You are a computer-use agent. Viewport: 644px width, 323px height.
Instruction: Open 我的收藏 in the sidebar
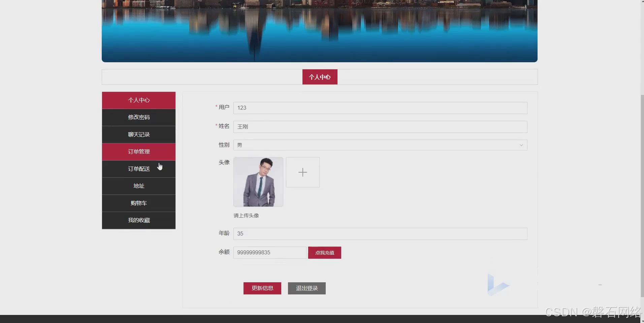(x=139, y=220)
